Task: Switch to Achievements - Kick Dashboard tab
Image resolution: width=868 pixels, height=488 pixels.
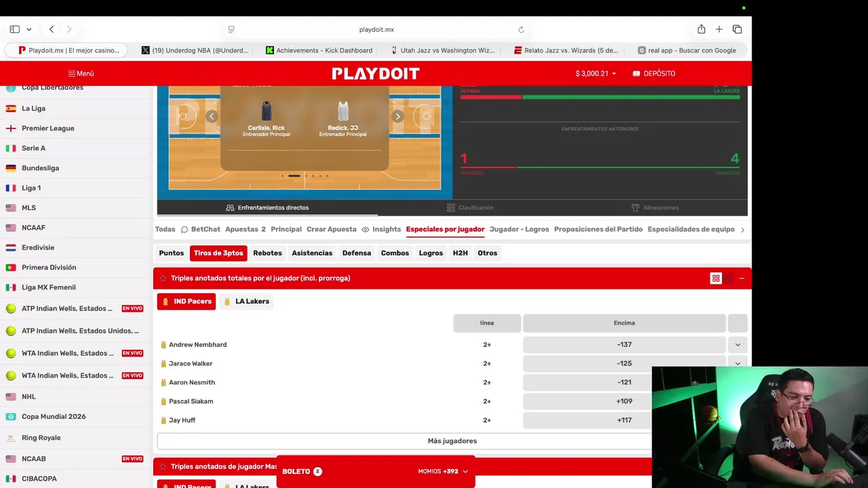Action: [319, 50]
